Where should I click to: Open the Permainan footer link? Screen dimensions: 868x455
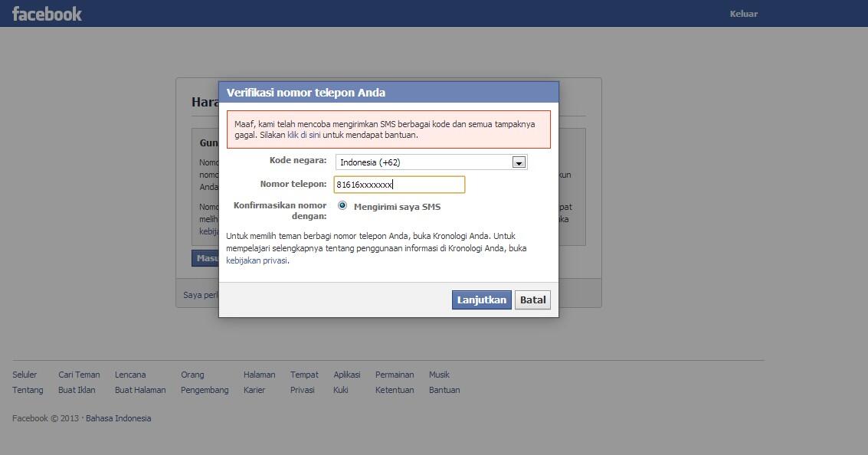[x=395, y=375]
